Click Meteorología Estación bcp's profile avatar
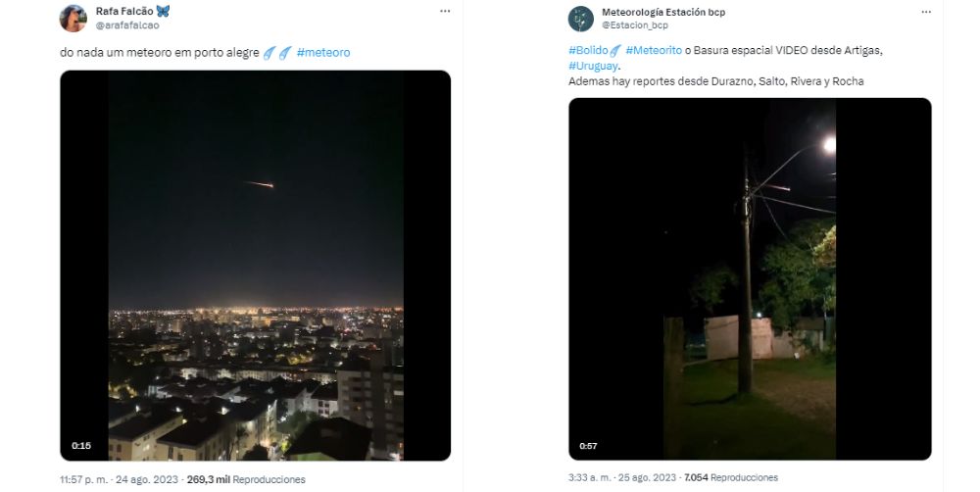 coord(581,18)
